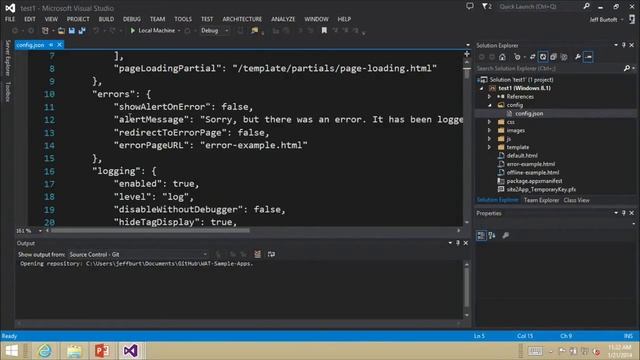Click the Property Pages wrench in Properties panel
Screen dimensions: 640x360
[506, 236]
